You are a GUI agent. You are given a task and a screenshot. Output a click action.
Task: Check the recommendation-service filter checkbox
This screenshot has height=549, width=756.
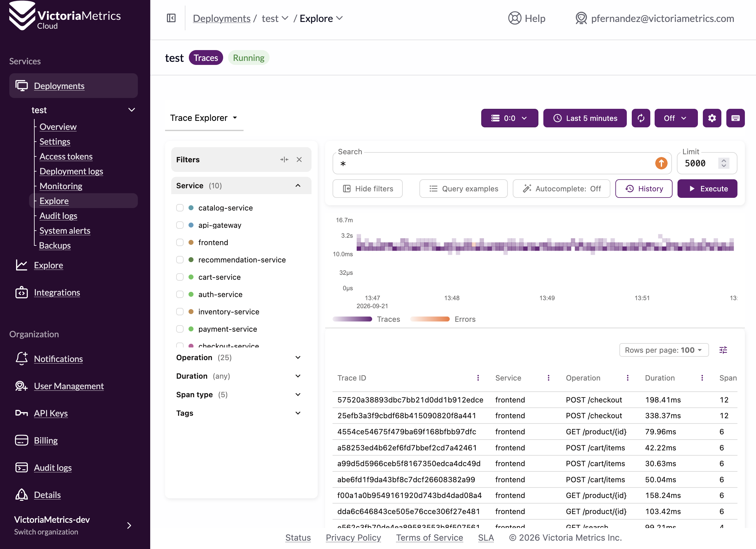[180, 260]
